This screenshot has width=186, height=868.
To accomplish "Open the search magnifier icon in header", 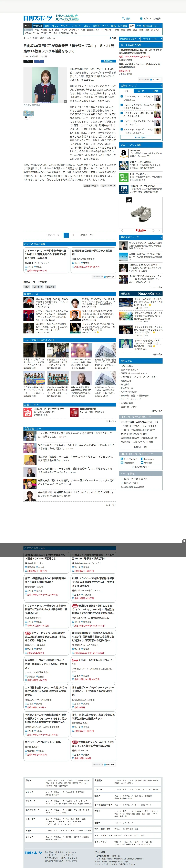I will (123, 19).
